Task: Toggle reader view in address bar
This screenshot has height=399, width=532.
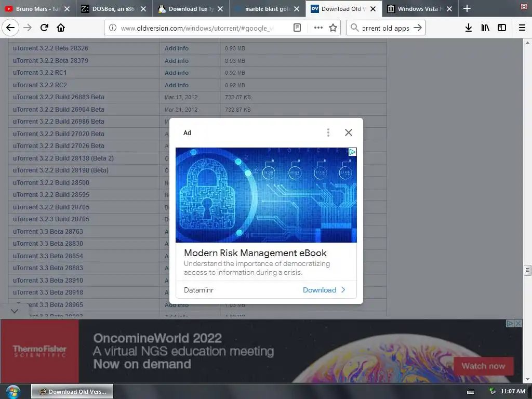Action: (x=297, y=28)
